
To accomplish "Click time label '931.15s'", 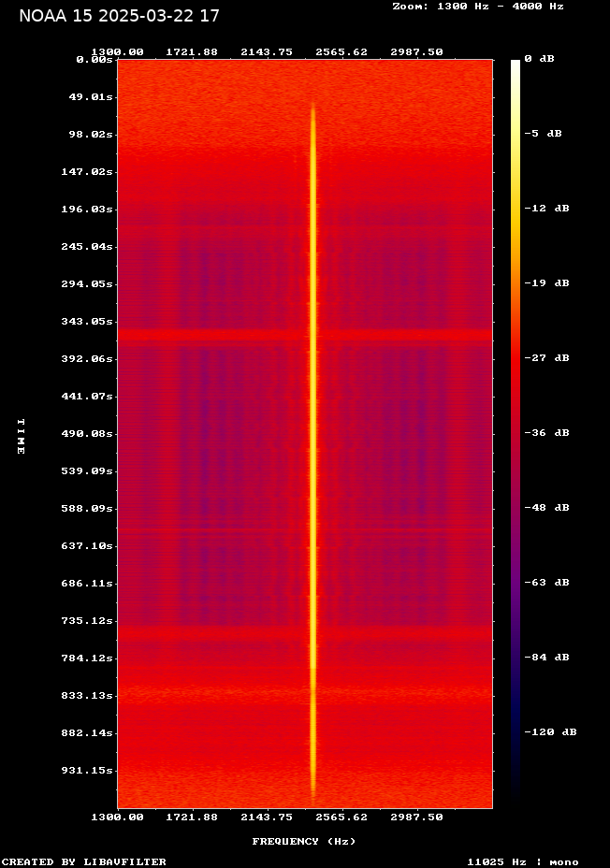I will pyautogui.click(x=87, y=771).
